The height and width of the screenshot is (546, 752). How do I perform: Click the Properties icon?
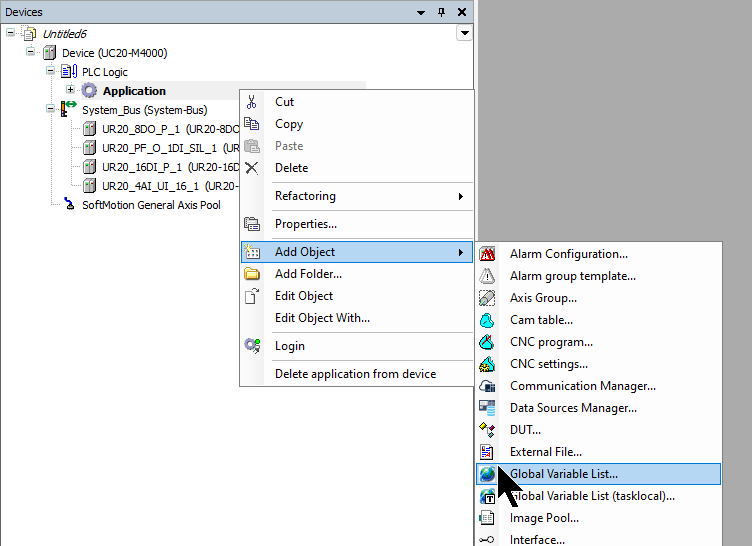(x=252, y=224)
